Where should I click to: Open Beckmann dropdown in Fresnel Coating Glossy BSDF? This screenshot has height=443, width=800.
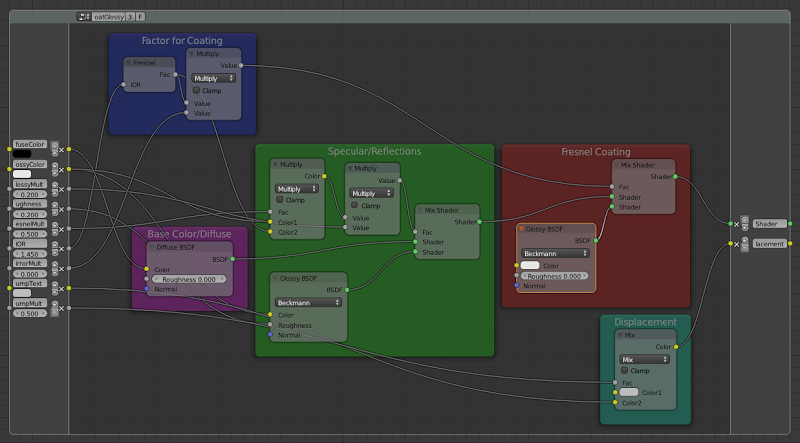[555, 254]
